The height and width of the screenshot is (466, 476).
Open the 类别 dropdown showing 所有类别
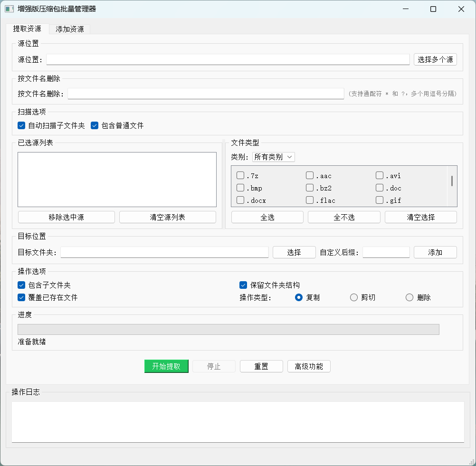tap(274, 157)
